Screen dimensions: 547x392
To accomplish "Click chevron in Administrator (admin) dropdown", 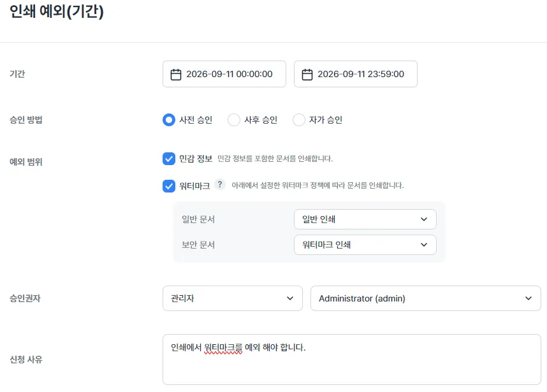I will 529,298.
